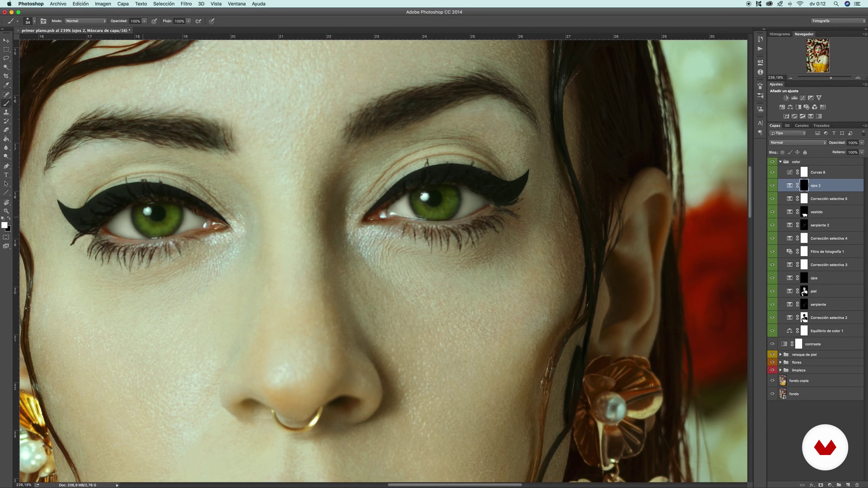Add a Color Balance adjustment

pos(790,107)
